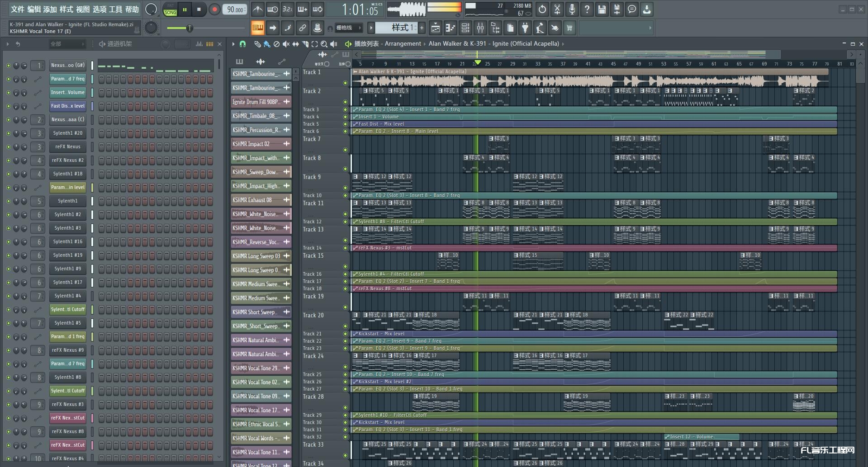The width and height of the screenshot is (868, 467).
Task: Open the 文件 menu
Action: click(x=17, y=9)
